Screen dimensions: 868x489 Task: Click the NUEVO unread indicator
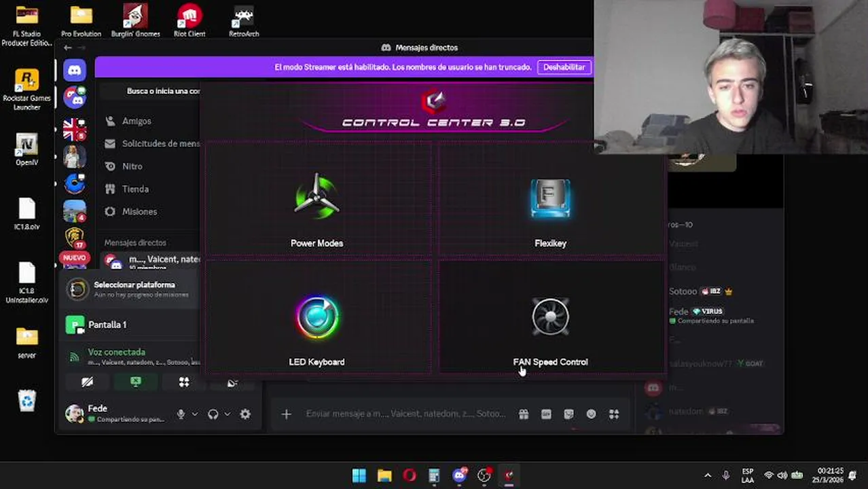pyautogui.click(x=74, y=258)
